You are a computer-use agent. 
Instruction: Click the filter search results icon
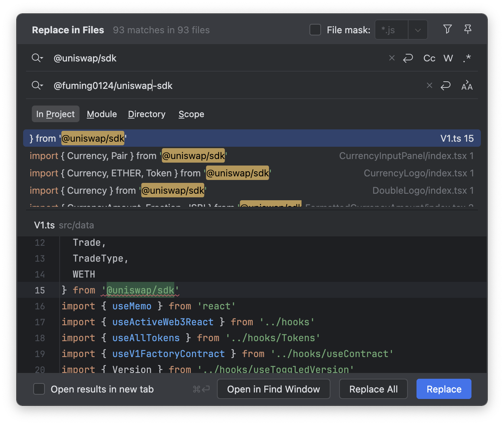pyautogui.click(x=447, y=29)
